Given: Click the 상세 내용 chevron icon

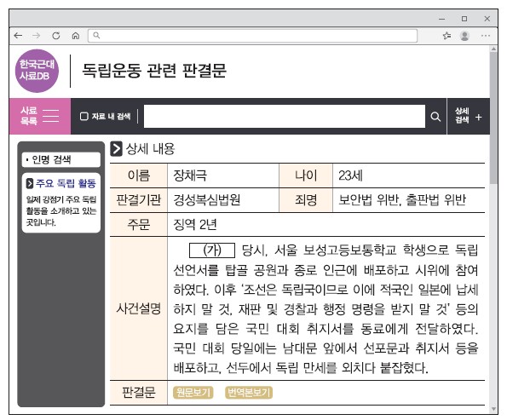Looking at the screenshot, I should coord(116,149).
